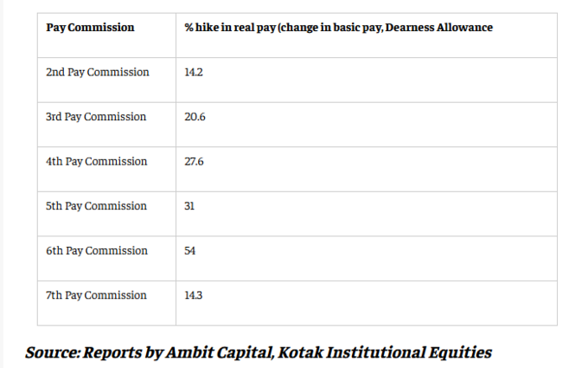Click the Source caption text
The width and height of the screenshot is (588, 368).
click(259, 352)
